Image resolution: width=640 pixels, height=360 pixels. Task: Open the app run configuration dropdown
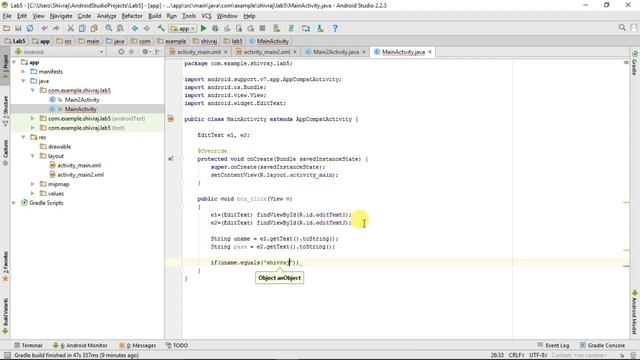click(x=183, y=29)
